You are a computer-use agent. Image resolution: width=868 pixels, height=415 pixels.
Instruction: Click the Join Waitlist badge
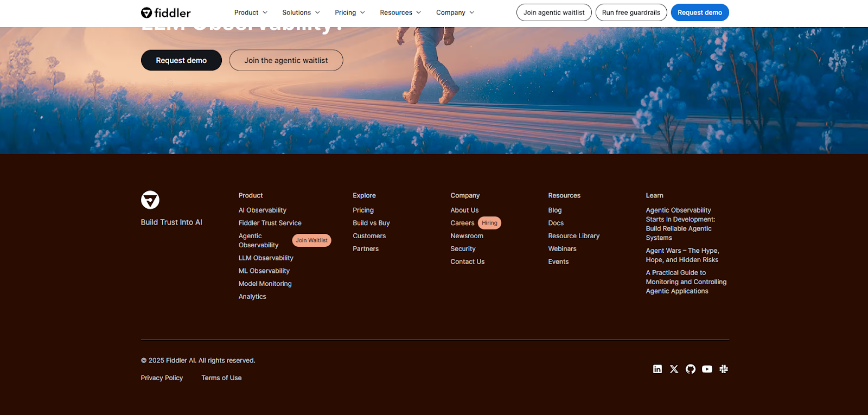pyautogui.click(x=311, y=240)
